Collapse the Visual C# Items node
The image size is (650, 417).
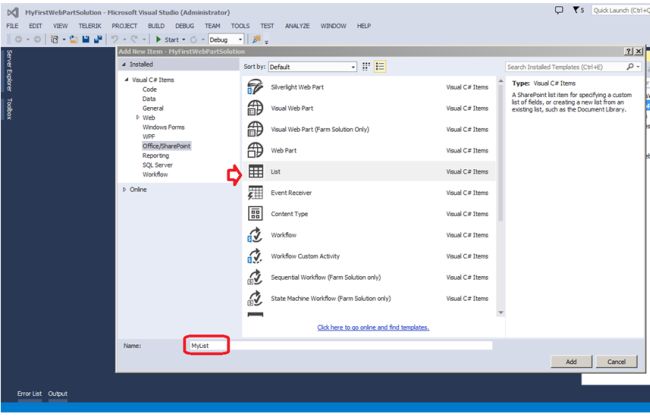click(x=126, y=80)
